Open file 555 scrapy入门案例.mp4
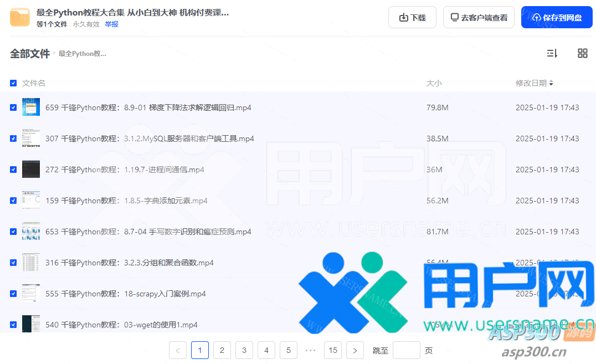This screenshot has height=364, width=596. point(125,294)
